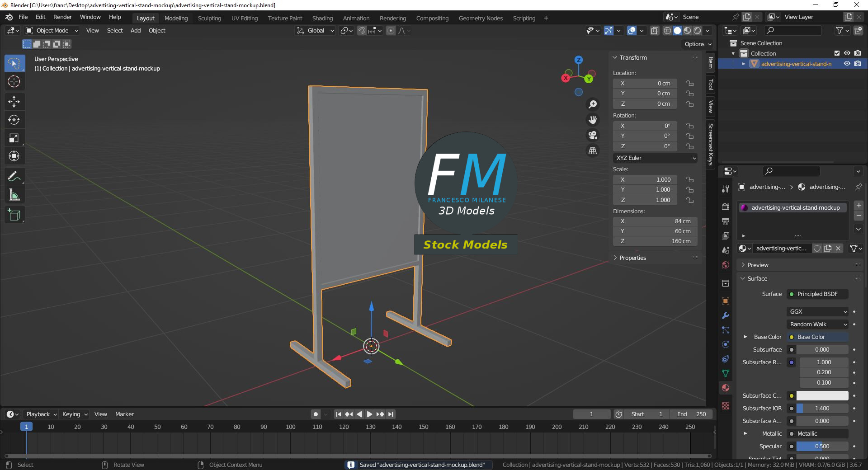
Task: Select the Measure tool
Action: 14,195
